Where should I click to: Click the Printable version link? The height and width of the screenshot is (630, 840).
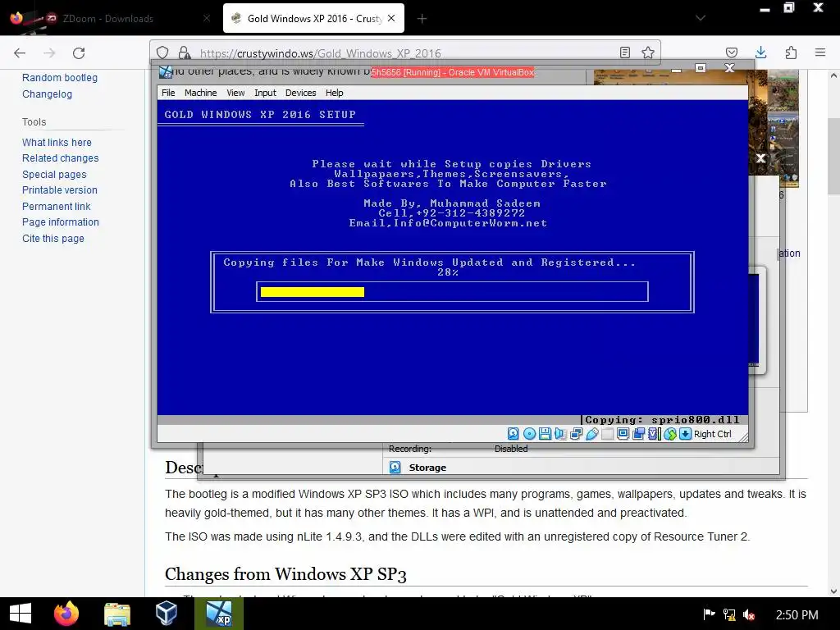coord(59,190)
